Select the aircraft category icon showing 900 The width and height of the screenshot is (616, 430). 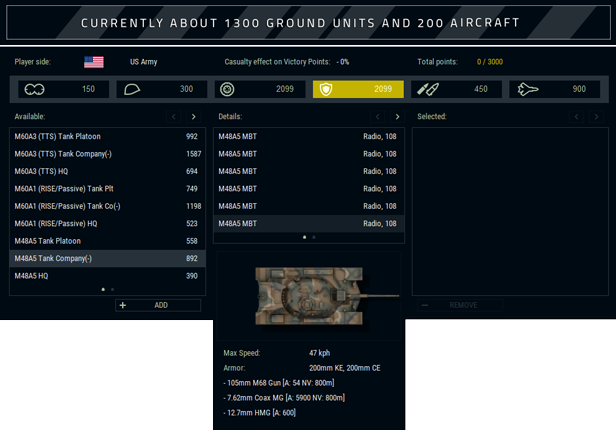(x=527, y=89)
